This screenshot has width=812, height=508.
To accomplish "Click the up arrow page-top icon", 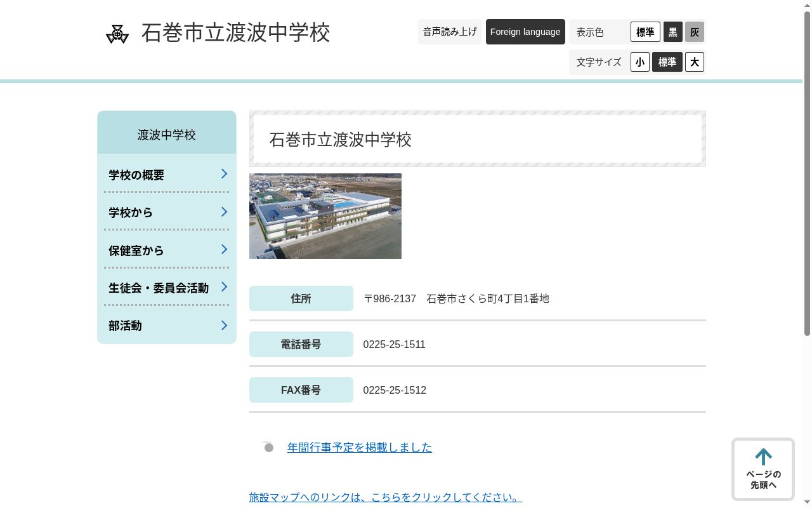I will click(763, 457).
